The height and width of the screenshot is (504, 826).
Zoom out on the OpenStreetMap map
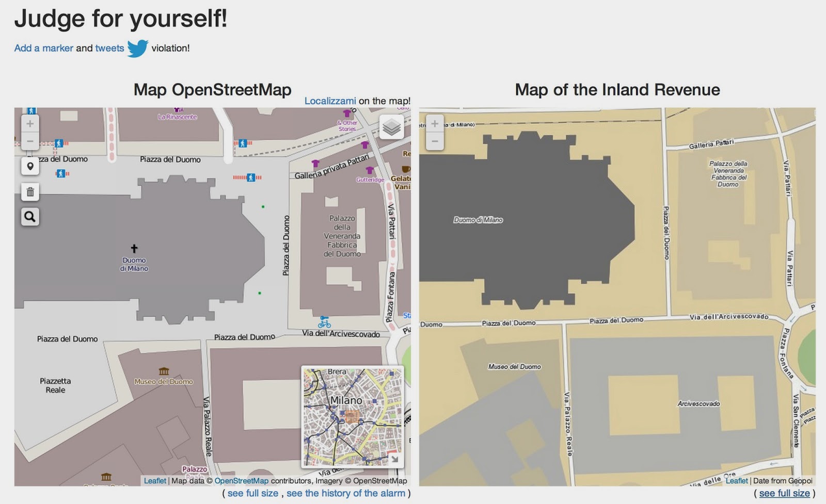30,141
